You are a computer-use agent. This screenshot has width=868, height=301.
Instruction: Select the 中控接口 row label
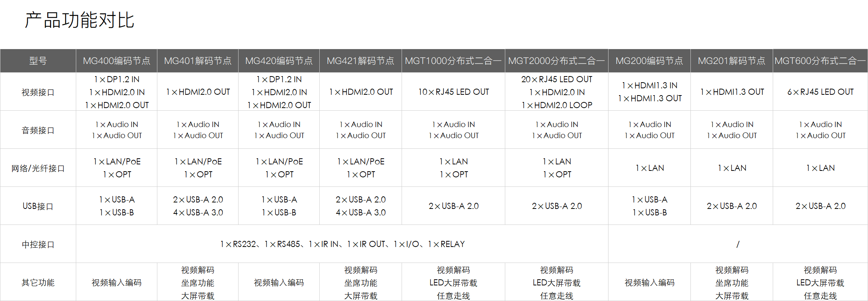click(x=38, y=244)
